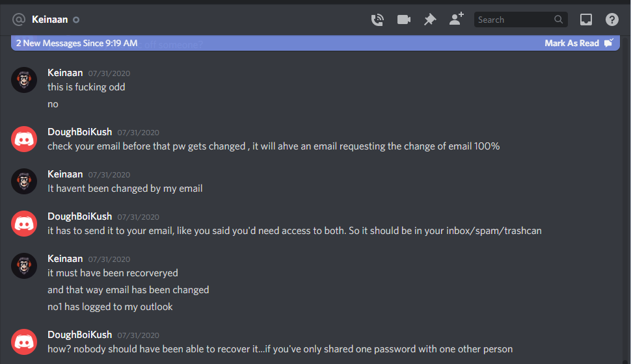631x364 pixels.
Task: Click Keinaan's offline status indicator
Action: 76,19
